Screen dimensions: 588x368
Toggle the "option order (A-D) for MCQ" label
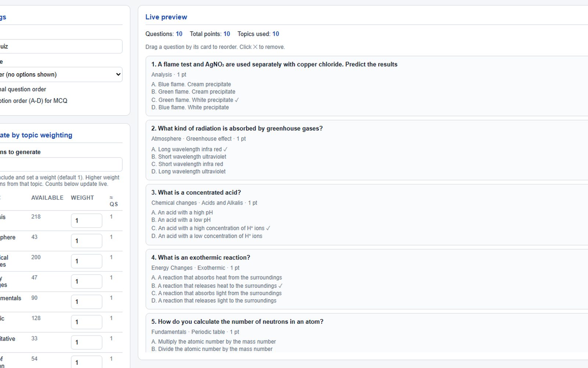pos(33,100)
